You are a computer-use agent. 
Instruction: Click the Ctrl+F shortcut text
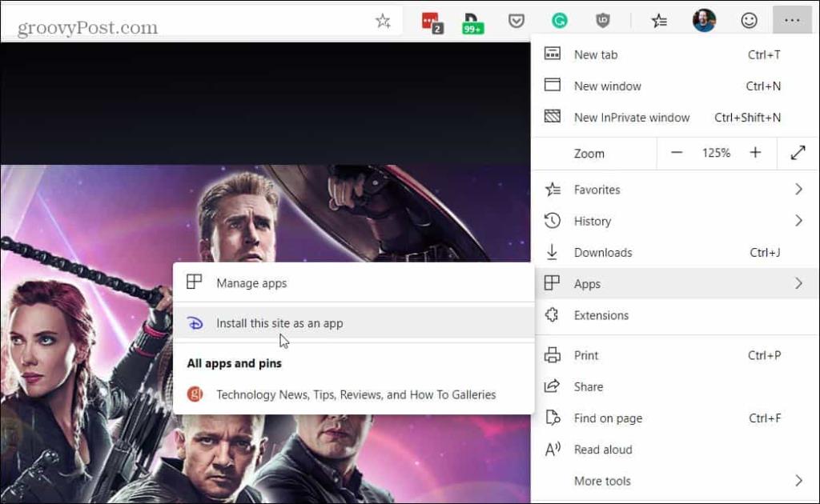[765, 418]
